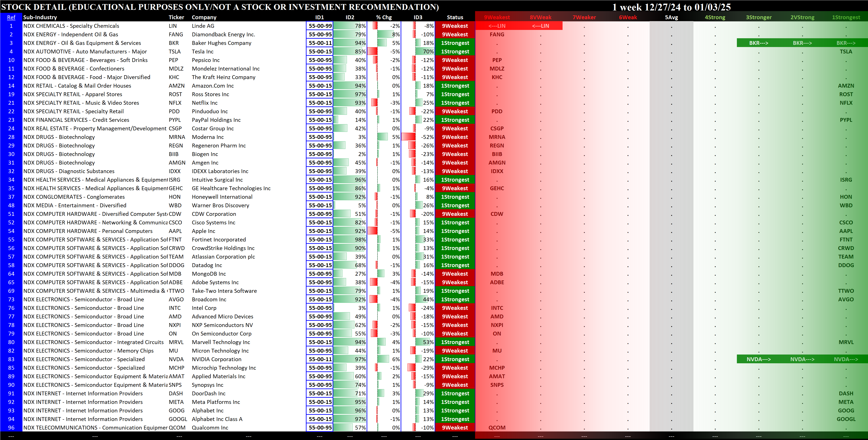Click the NVDA---> marker under 2VStrong
The width and height of the screenshot is (868, 440).
tap(802, 359)
